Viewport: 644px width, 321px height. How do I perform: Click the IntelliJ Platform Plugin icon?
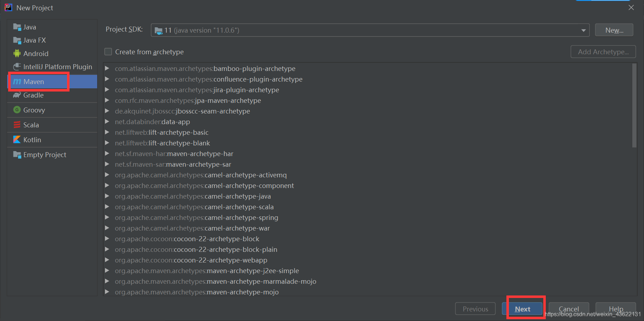click(17, 67)
